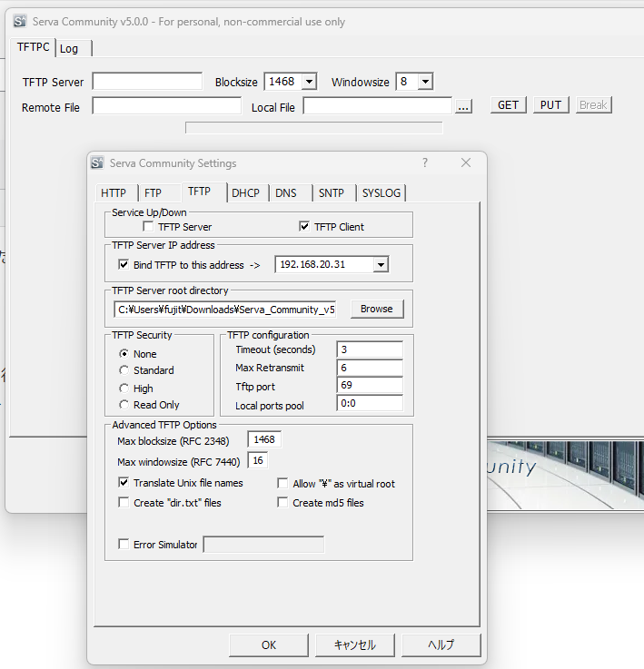
Task: Click the Serva icon in the main window title bar
Action: [x=20, y=21]
